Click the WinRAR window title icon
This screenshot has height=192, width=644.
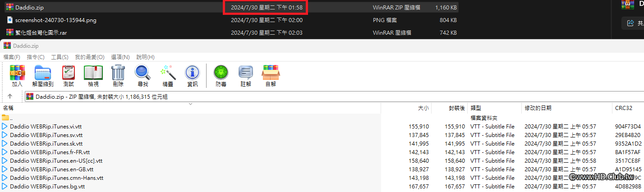[x=7, y=46]
